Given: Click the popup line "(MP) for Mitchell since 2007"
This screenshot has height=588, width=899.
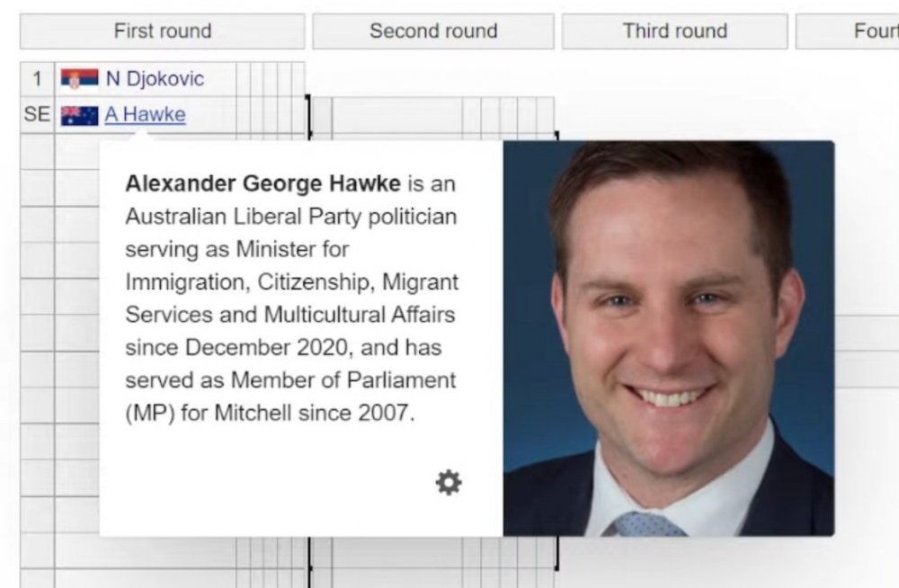Looking at the screenshot, I should pyautogui.click(x=270, y=414).
